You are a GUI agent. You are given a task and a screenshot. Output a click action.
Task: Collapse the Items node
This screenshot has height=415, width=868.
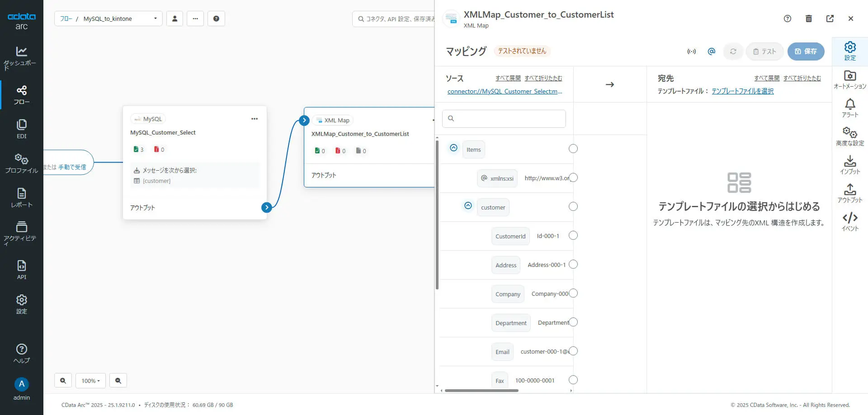tap(453, 148)
